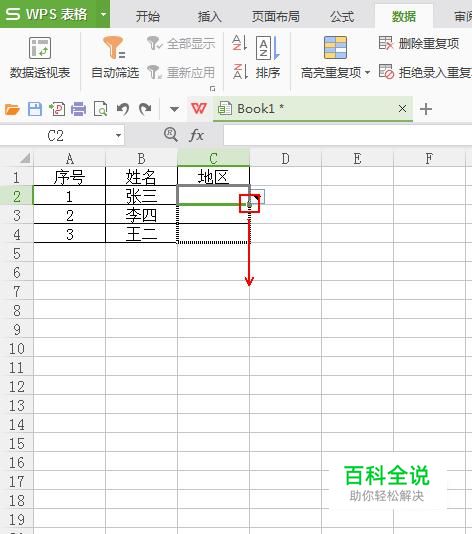Redo the last action

coord(145,109)
